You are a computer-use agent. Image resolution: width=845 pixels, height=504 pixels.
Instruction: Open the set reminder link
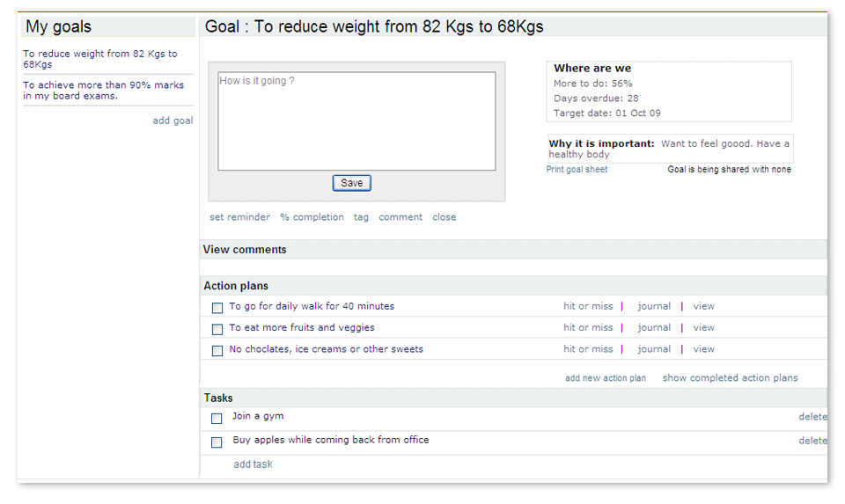point(239,217)
